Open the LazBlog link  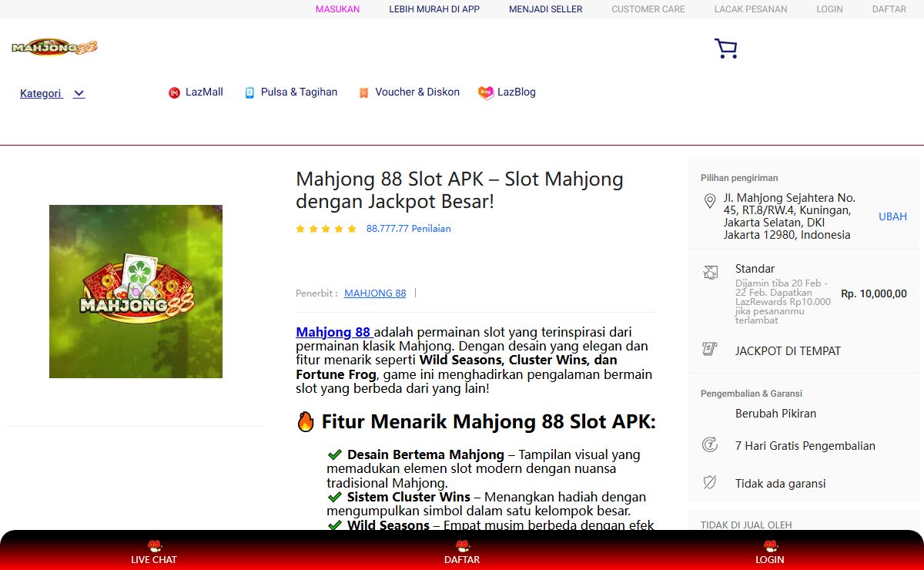pyautogui.click(x=517, y=92)
